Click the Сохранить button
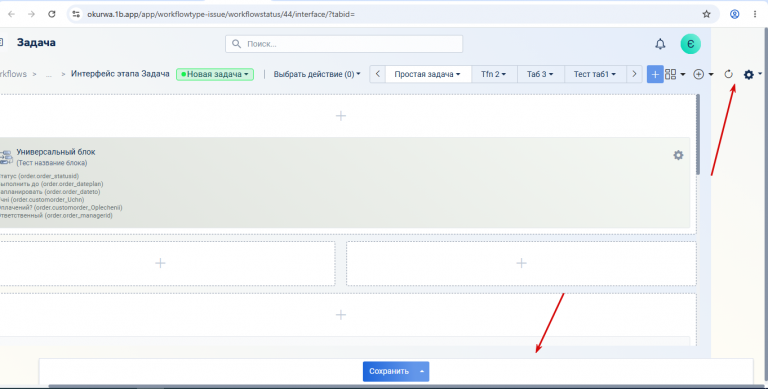768x389 pixels. tap(389, 371)
